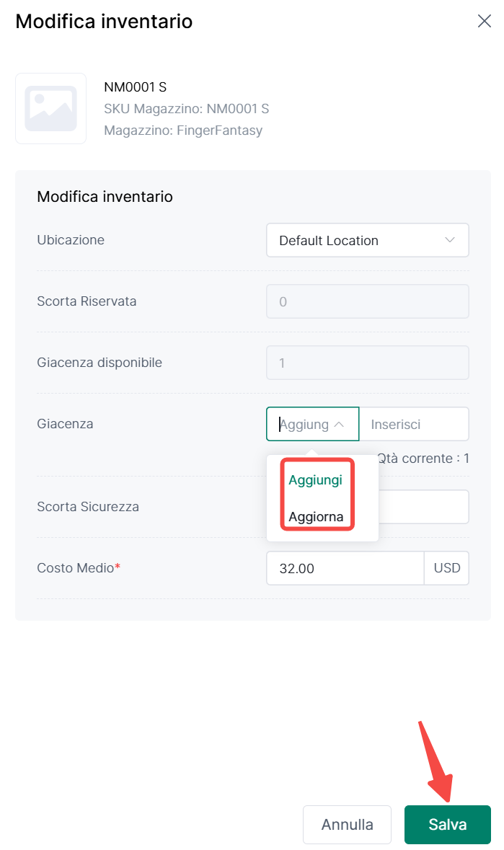
Task: Close the Modifica inventario dialog
Action: (x=485, y=21)
